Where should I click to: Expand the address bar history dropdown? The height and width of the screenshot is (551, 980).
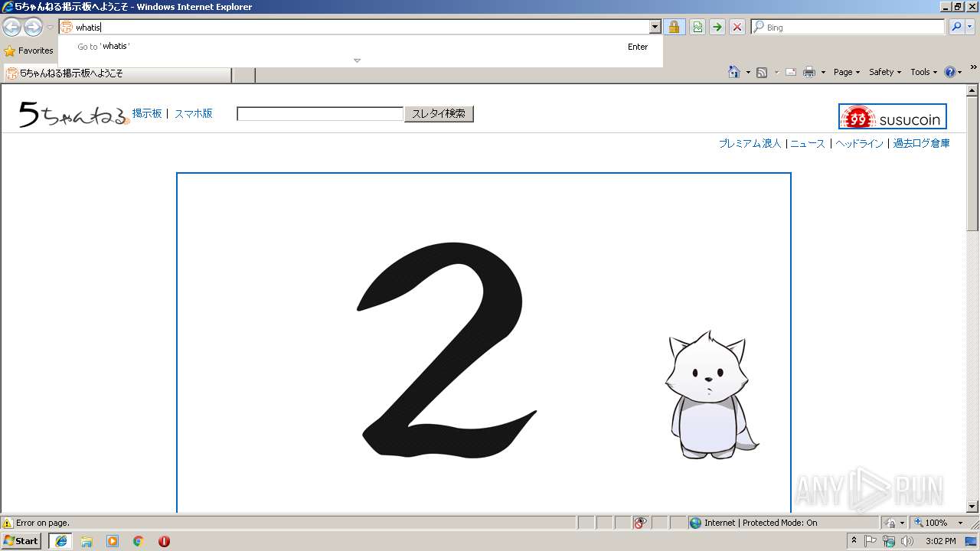(655, 28)
